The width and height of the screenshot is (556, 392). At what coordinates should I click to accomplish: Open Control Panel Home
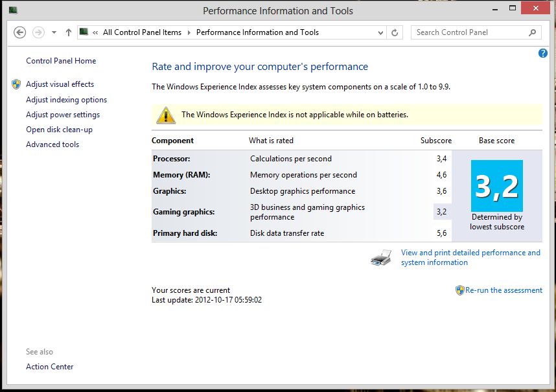61,61
